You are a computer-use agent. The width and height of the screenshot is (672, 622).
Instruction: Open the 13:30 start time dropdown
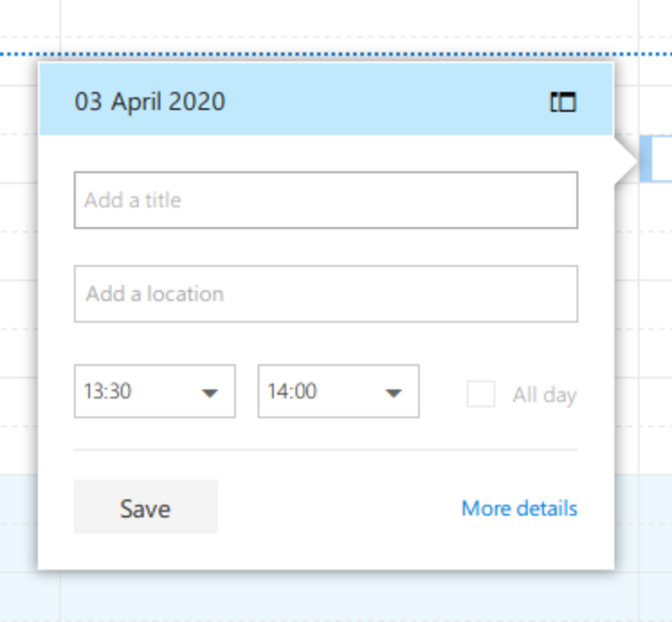(x=155, y=391)
